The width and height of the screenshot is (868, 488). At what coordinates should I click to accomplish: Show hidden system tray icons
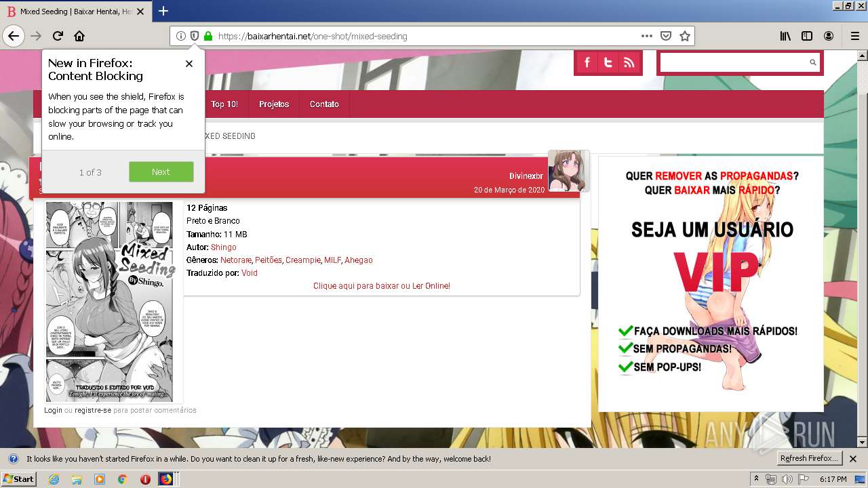coord(757,479)
